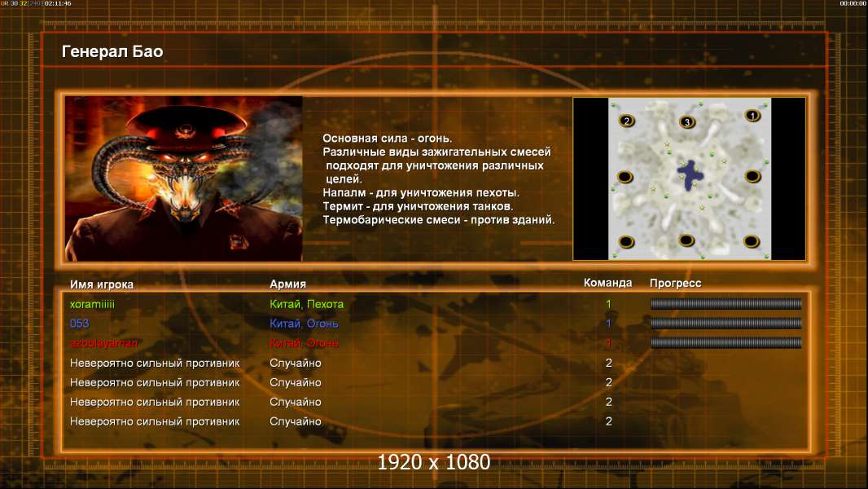The width and height of the screenshot is (868, 489).
Task: Click the 'Команда' column header
Action: pos(607,283)
